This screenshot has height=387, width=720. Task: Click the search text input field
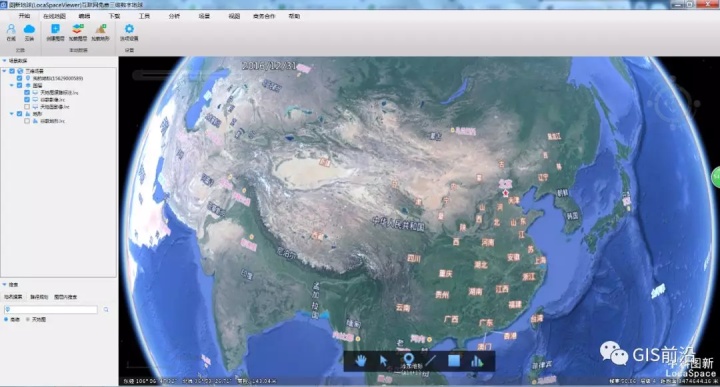51,310
